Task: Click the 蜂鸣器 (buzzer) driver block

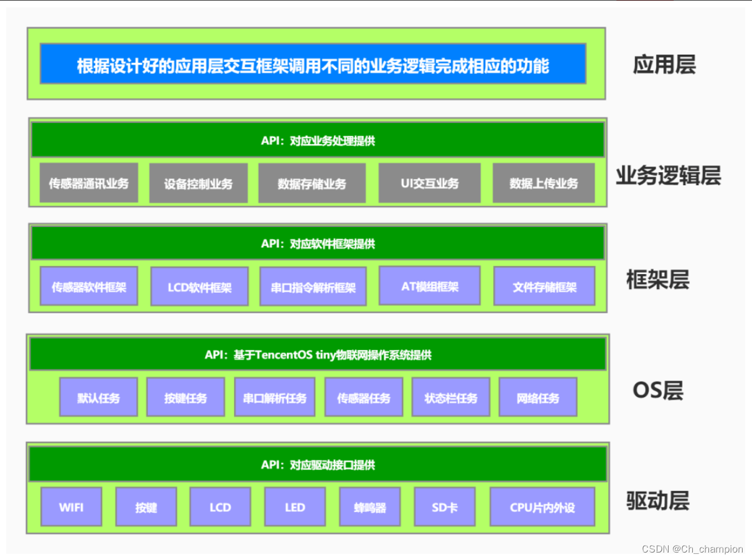Action: (x=369, y=507)
